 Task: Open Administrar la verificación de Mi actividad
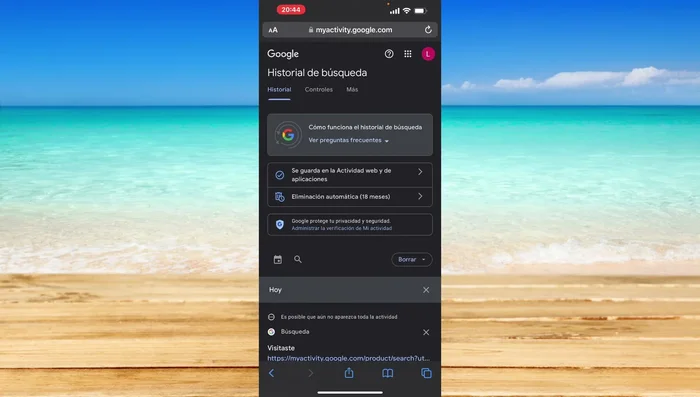[342, 228]
